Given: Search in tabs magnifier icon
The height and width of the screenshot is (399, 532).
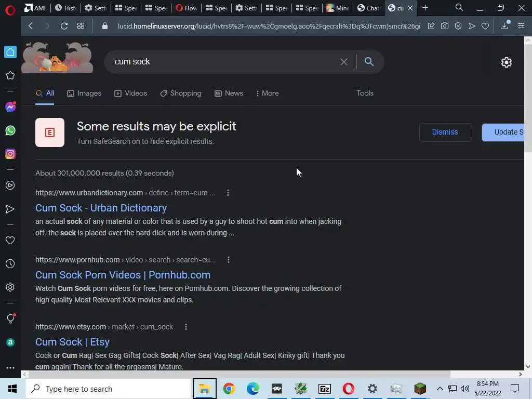Looking at the screenshot, I should (459, 7).
